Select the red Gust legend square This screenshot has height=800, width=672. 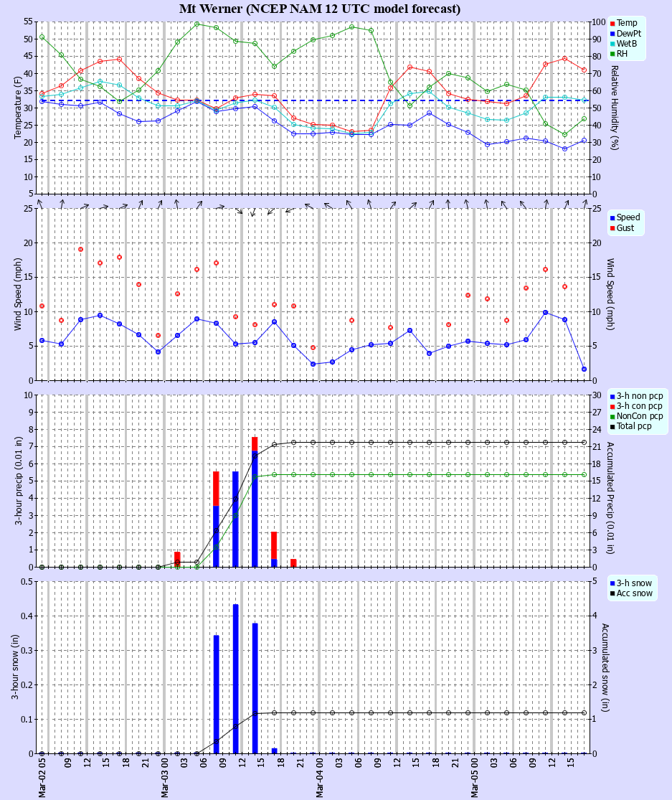click(612, 229)
